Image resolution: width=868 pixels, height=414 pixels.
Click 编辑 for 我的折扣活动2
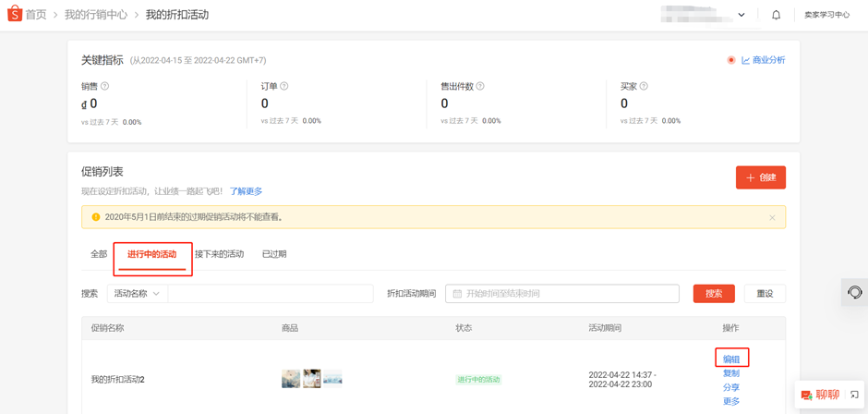click(x=731, y=359)
